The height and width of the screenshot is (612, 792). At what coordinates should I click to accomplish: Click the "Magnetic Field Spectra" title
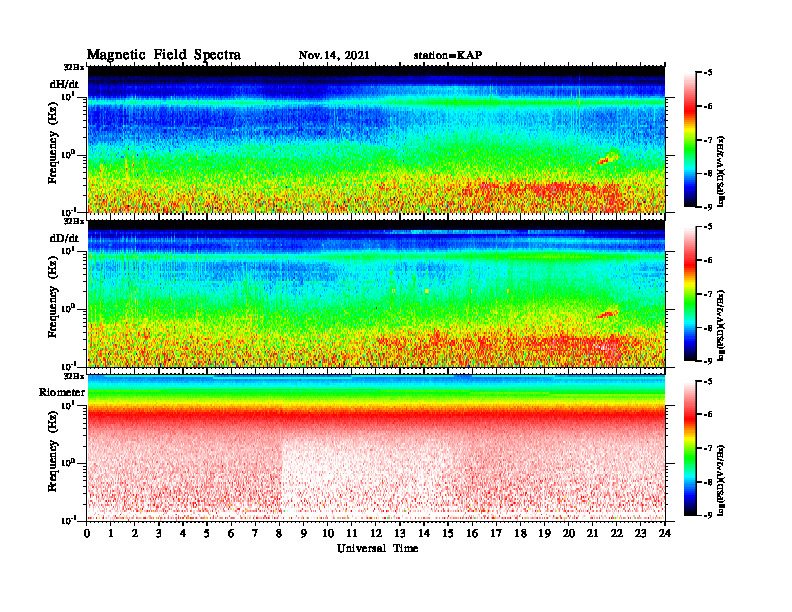click(164, 55)
